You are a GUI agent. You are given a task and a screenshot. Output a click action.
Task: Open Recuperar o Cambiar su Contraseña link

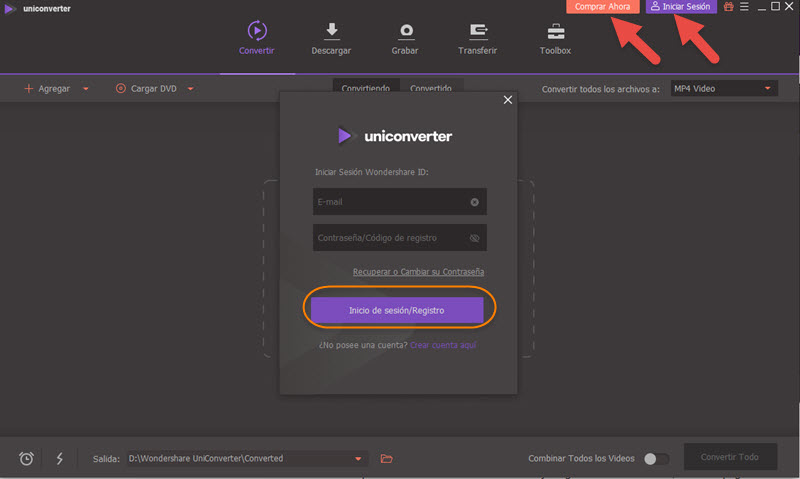tap(418, 272)
